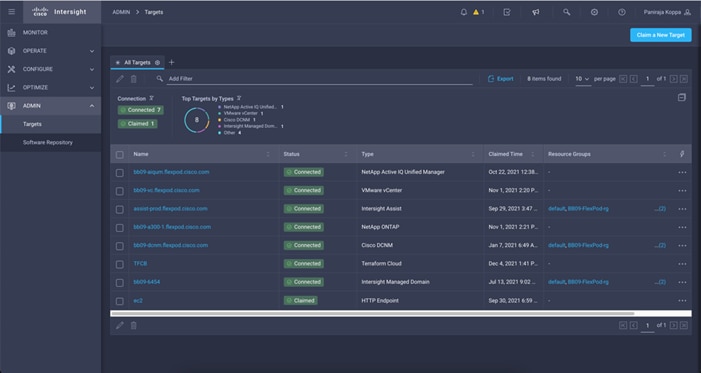Open the hamburger navigation menu
The image size is (701, 373).
[12, 12]
